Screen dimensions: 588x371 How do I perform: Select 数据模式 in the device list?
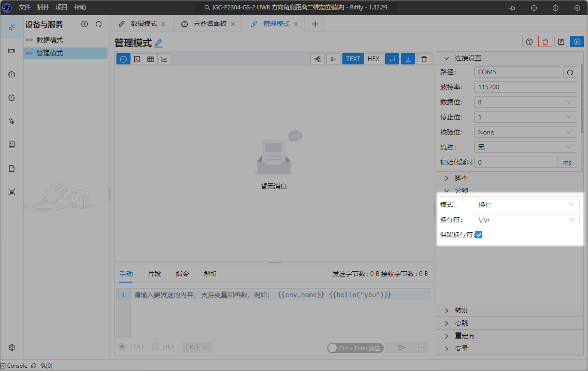pos(50,40)
